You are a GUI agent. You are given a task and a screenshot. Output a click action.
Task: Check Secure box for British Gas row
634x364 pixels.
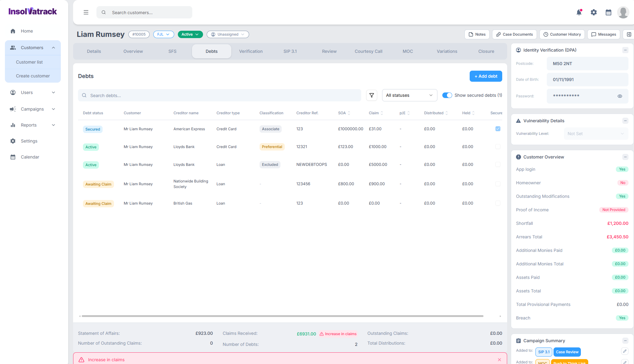tap(498, 203)
